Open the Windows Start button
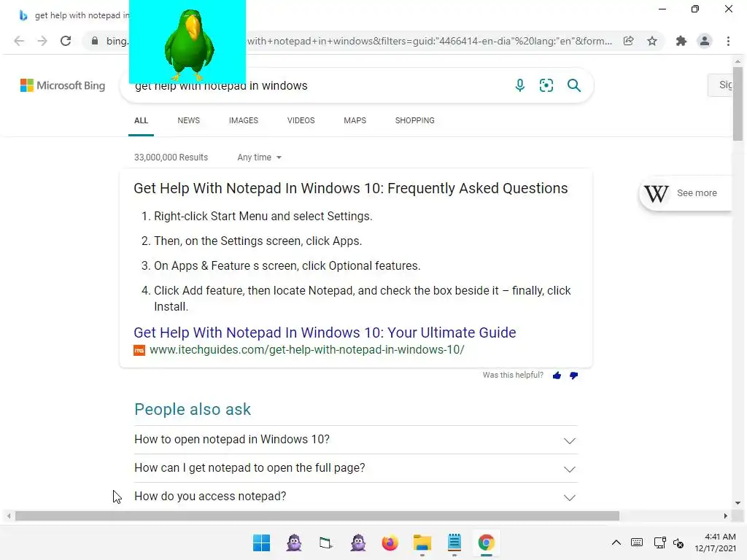 pyautogui.click(x=262, y=542)
